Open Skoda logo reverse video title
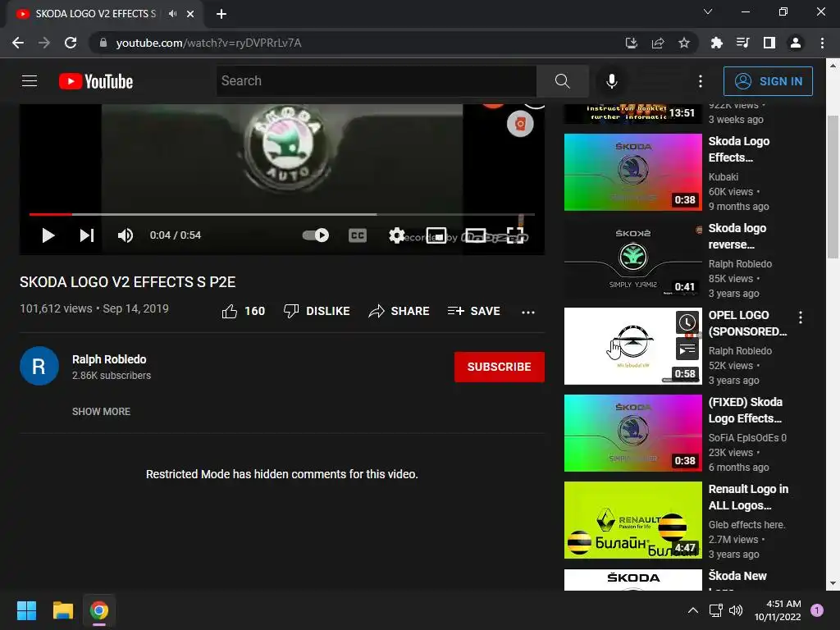This screenshot has width=840, height=630. (x=737, y=236)
